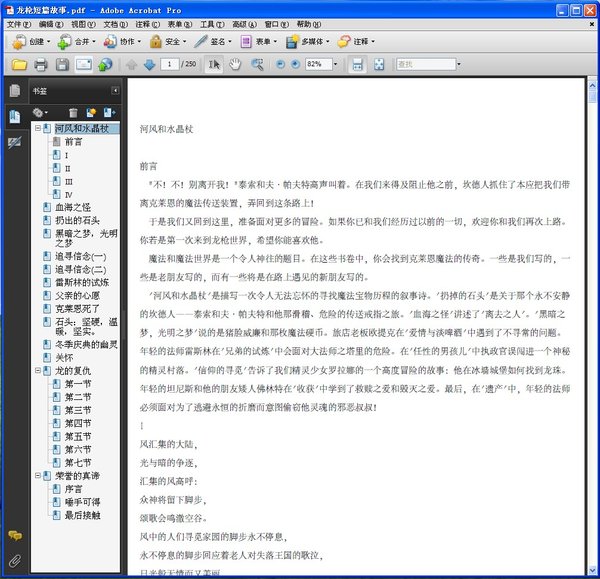Image resolution: width=600 pixels, height=579 pixels.
Task: Go to next page with down arrow
Action: point(149,65)
